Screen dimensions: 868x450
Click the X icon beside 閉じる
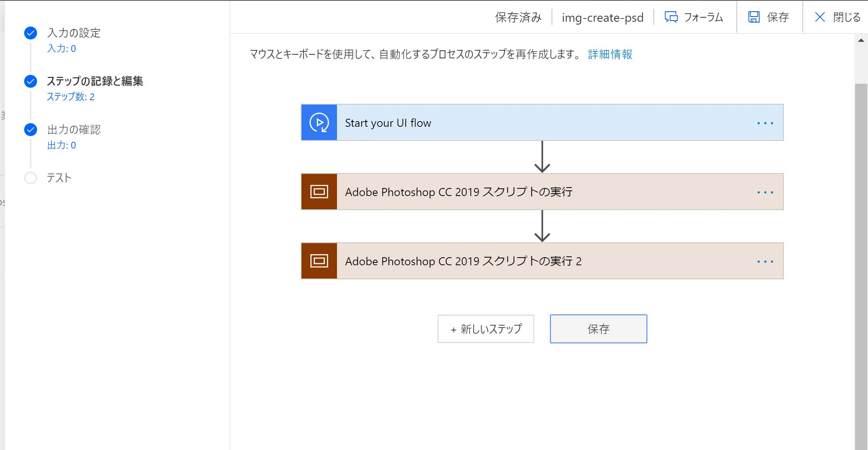pyautogui.click(x=820, y=17)
